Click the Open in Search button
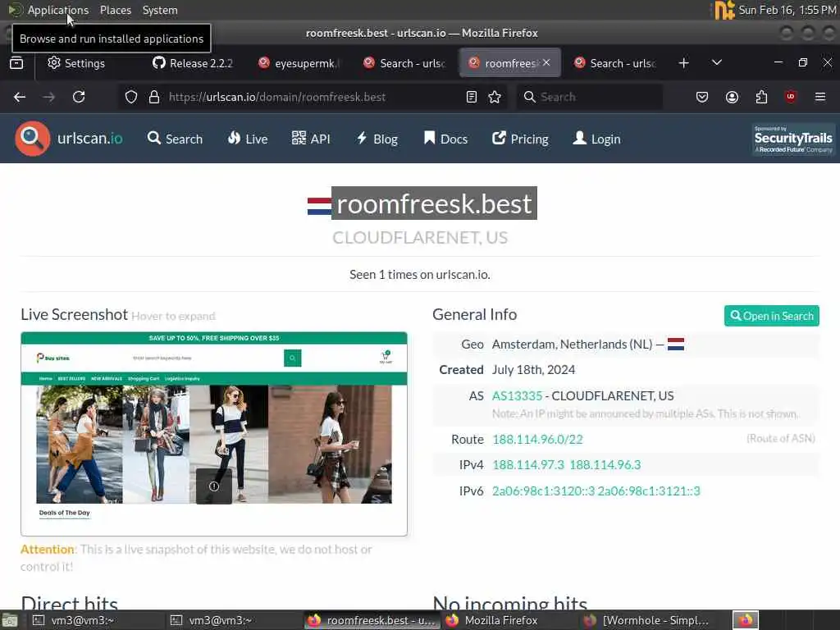The height and width of the screenshot is (630, 840). click(x=771, y=316)
